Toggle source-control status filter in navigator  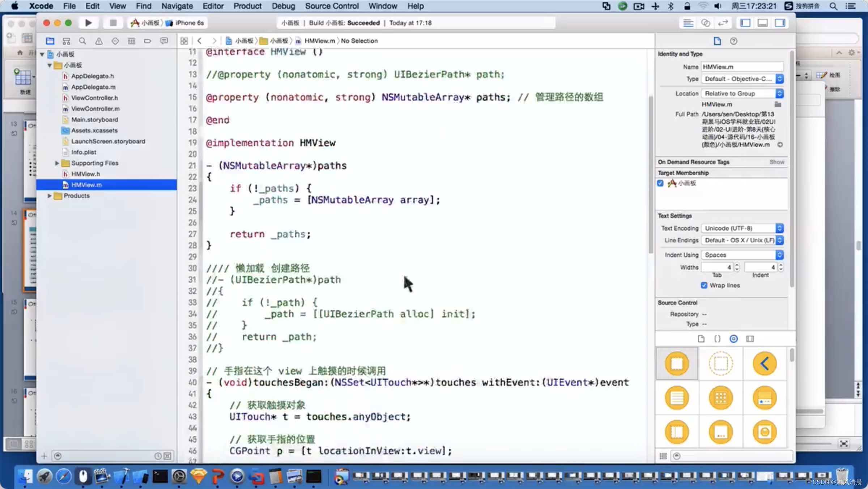click(167, 456)
